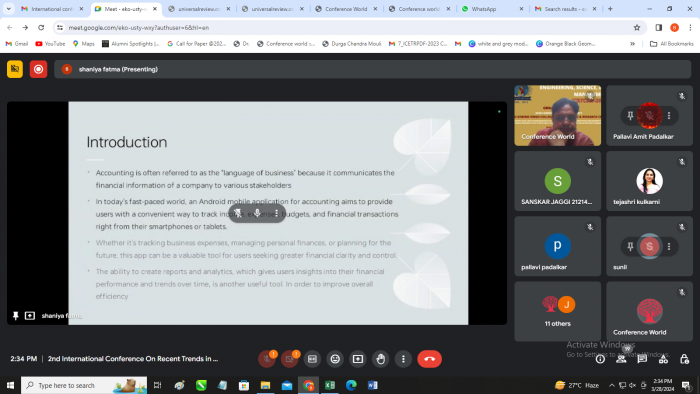
Task: Open the chat with everyone panel
Action: (x=642, y=359)
